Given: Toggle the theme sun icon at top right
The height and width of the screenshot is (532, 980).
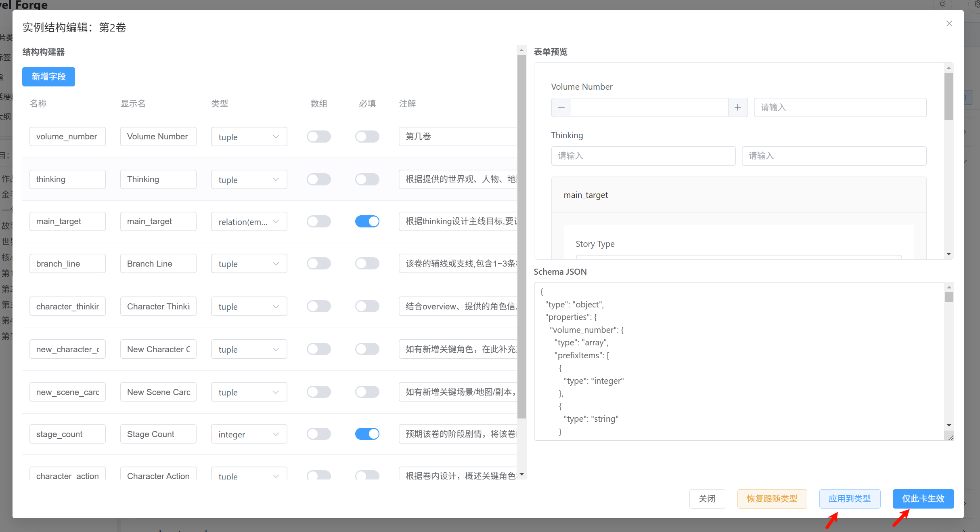Looking at the screenshot, I should [942, 4].
